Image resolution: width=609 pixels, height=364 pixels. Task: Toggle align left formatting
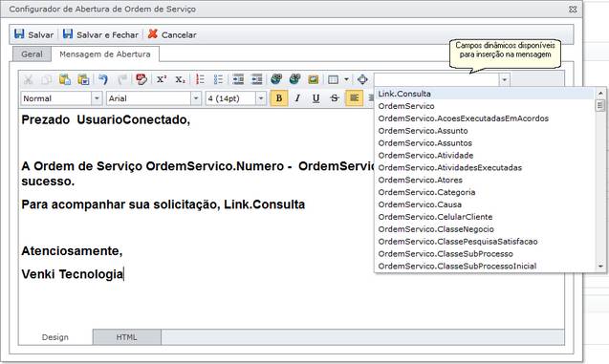[354, 98]
